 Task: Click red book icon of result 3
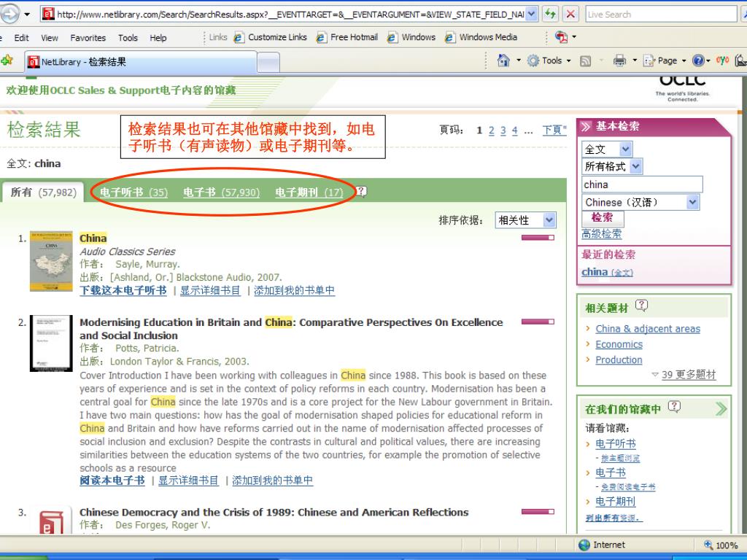52,522
